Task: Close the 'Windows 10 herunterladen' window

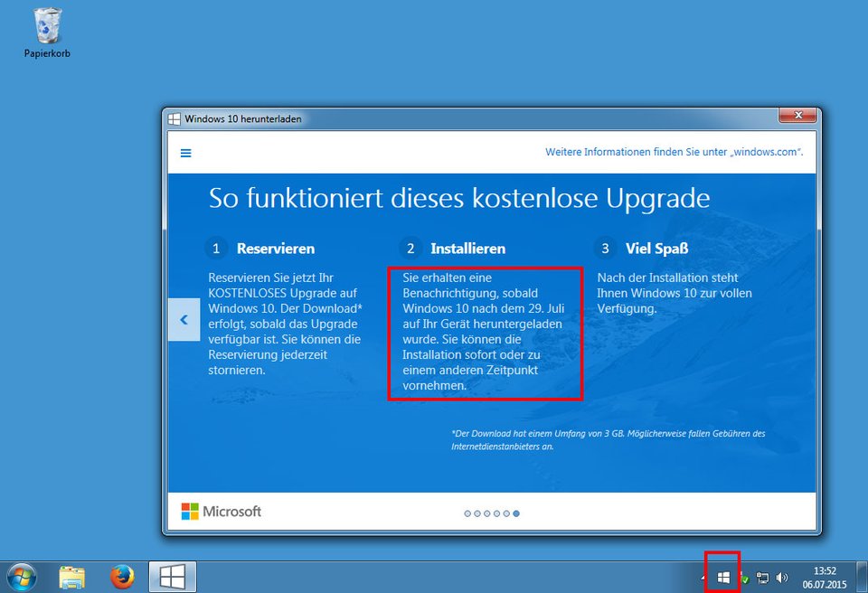Action: click(797, 115)
